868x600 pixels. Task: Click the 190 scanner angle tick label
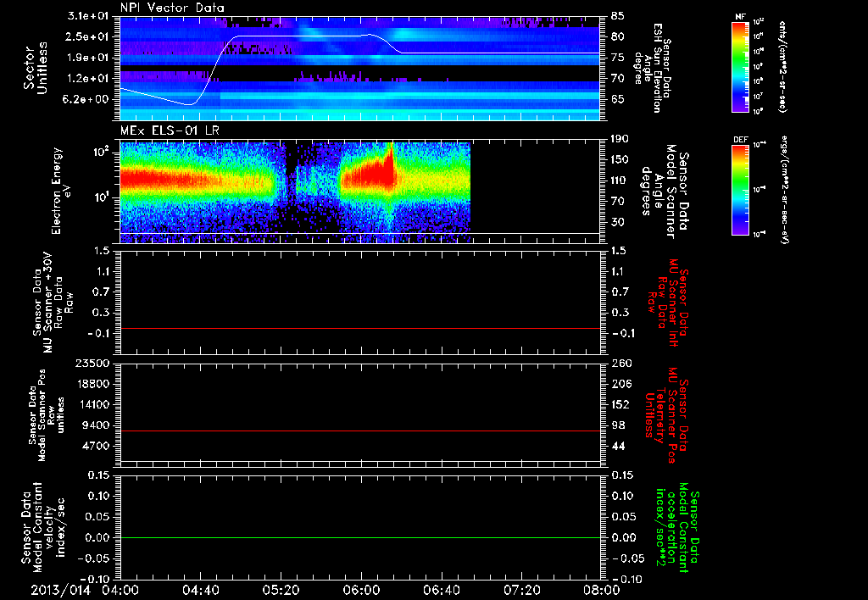point(620,139)
